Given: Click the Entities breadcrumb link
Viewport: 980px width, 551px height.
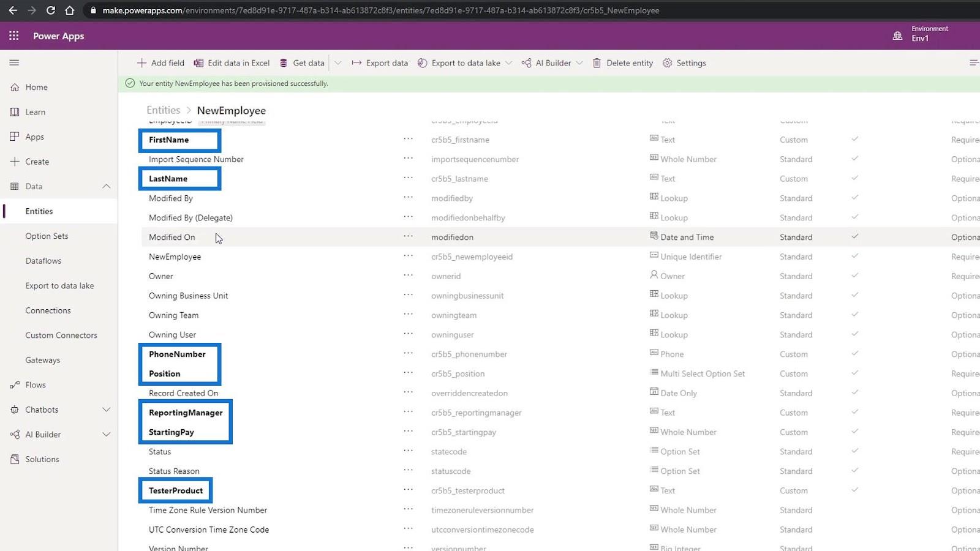Looking at the screenshot, I should pos(163,110).
